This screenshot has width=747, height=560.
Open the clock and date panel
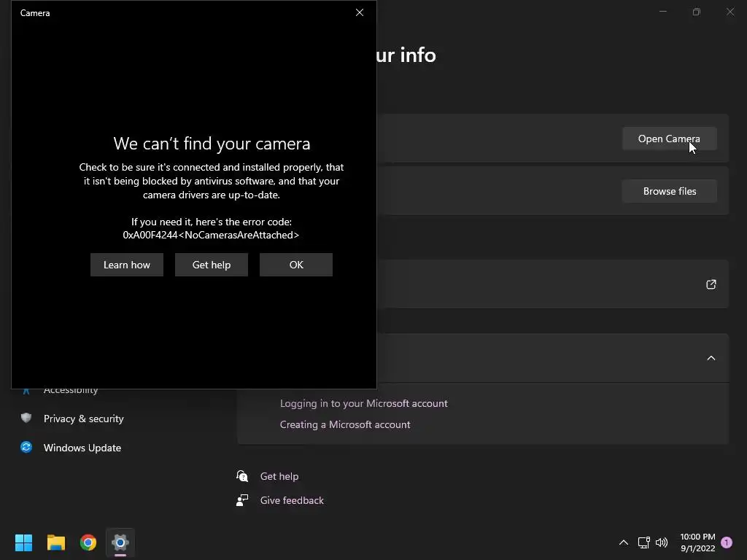(697, 542)
